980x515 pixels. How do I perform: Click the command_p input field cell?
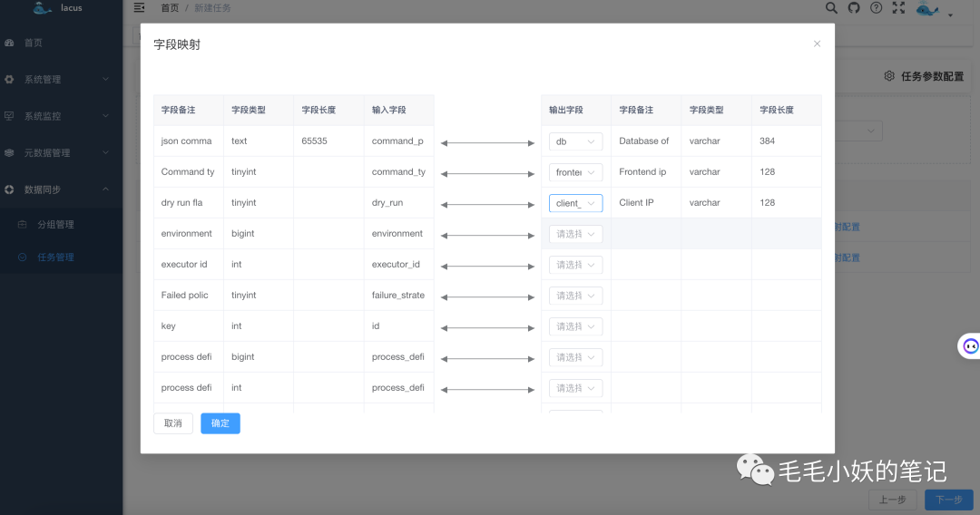[398, 141]
